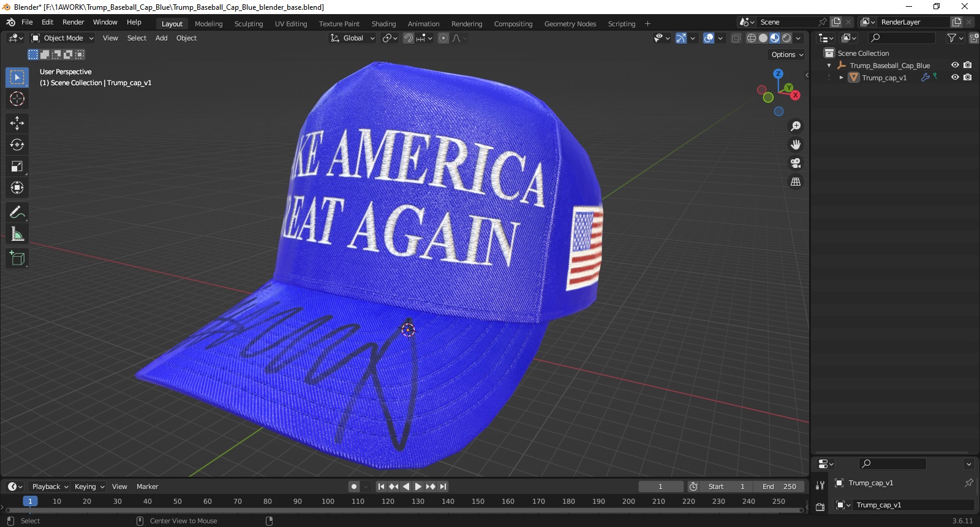Add new collection in outliner

pyautogui.click(x=974, y=38)
